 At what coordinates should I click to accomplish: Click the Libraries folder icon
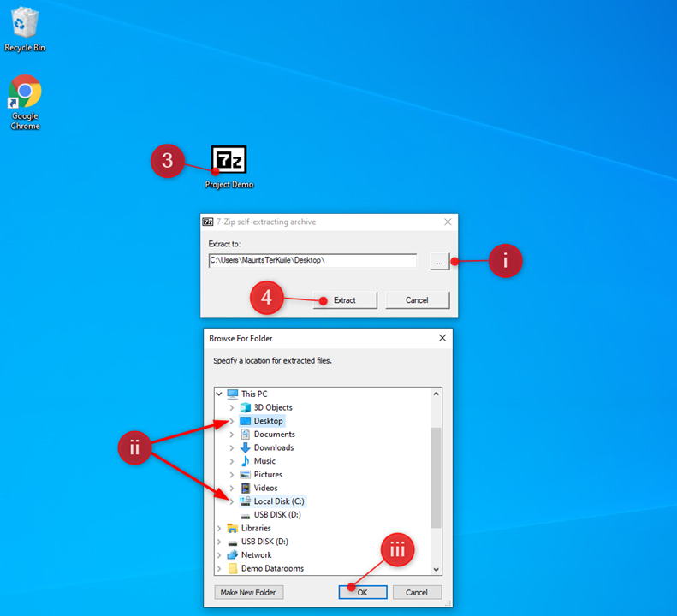tap(233, 528)
